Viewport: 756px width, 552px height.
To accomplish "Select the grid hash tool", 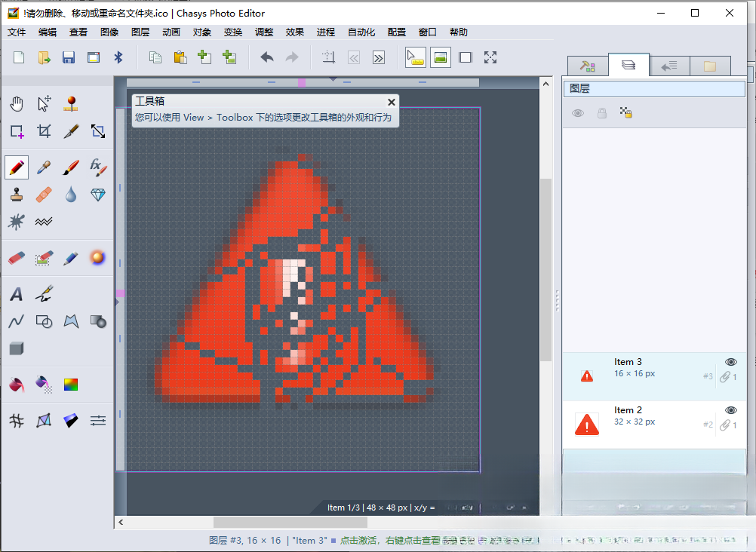I will 17,420.
